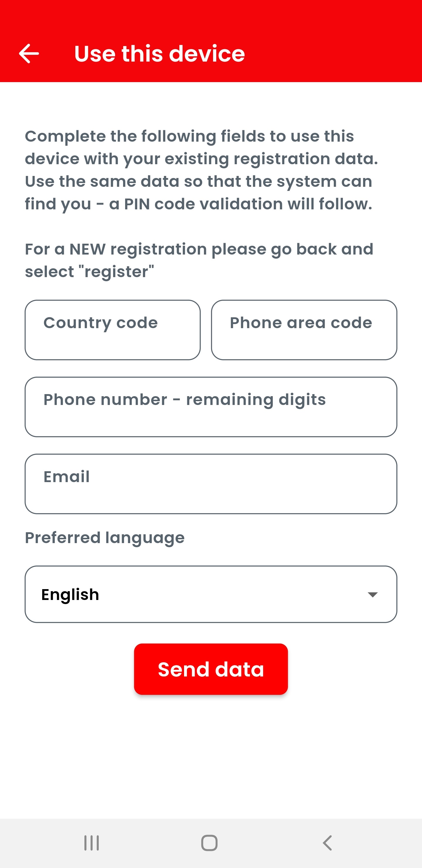
Task: Tap the back arrow in the header
Action: pos(29,54)
